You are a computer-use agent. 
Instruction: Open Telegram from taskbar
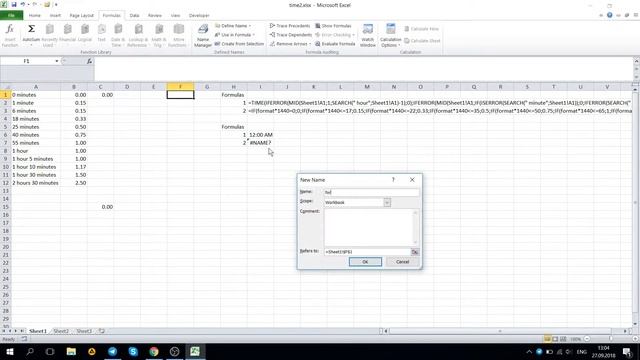[112, 351]
